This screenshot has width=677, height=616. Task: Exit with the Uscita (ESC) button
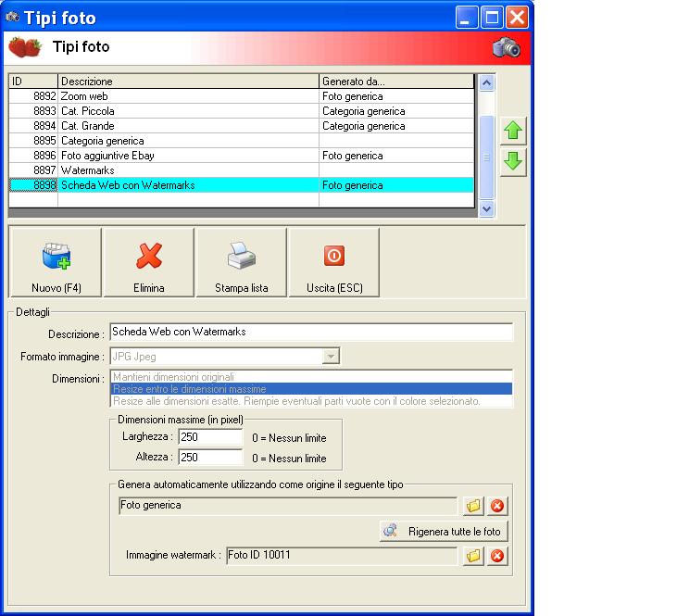click(x=334, y=262)
